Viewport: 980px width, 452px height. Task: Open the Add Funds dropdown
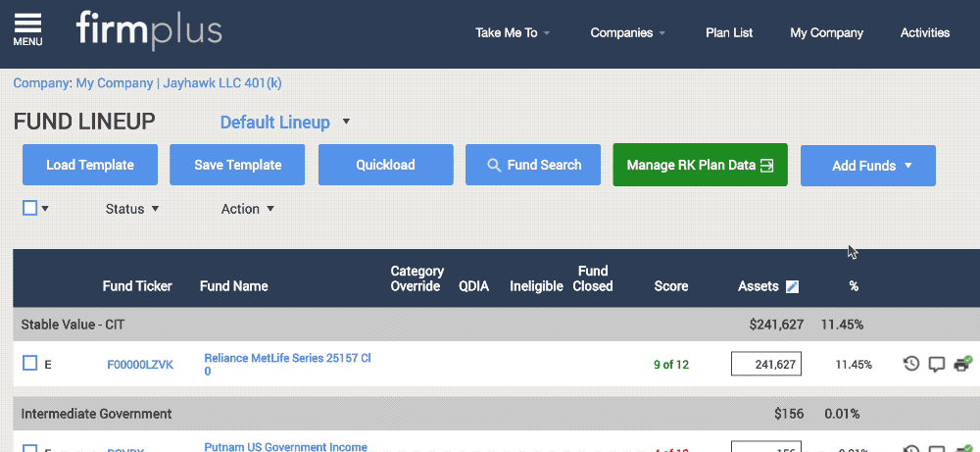pyautogui.click(x=867, y=166)
